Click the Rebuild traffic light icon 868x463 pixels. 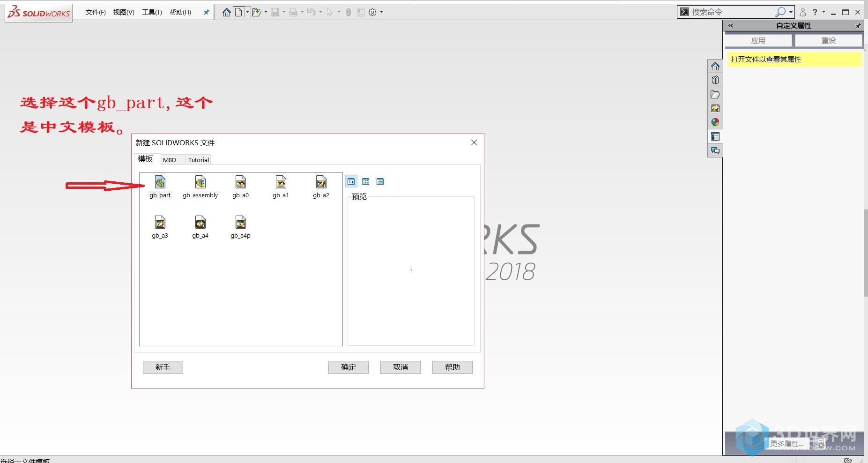click(348, 12)
